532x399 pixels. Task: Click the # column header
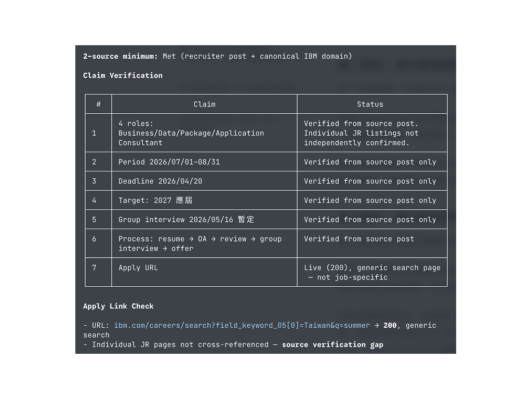[98, 104]
